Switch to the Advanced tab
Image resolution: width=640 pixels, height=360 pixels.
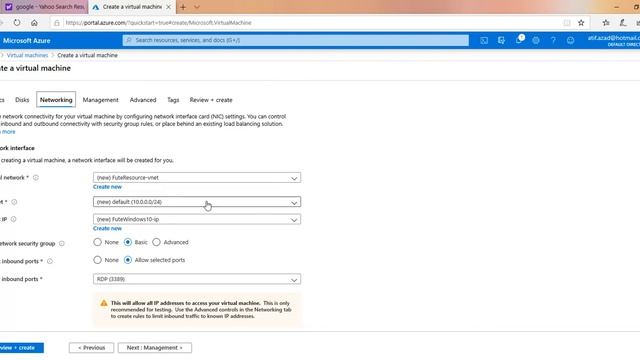(143, 100)
